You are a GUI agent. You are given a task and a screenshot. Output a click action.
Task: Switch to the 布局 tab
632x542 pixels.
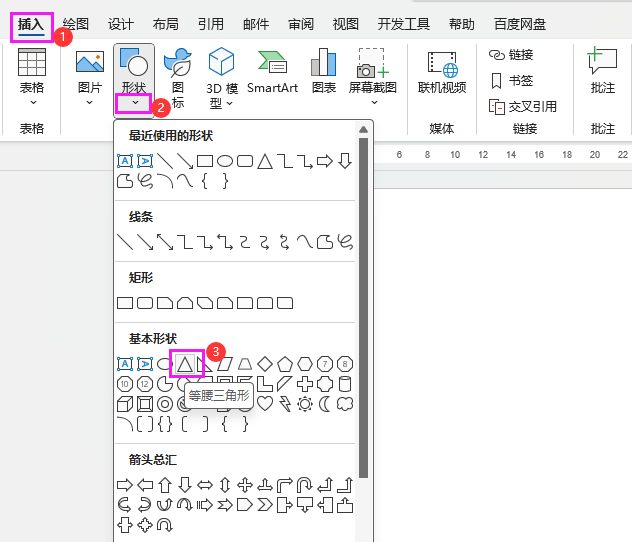coord(166,24)
